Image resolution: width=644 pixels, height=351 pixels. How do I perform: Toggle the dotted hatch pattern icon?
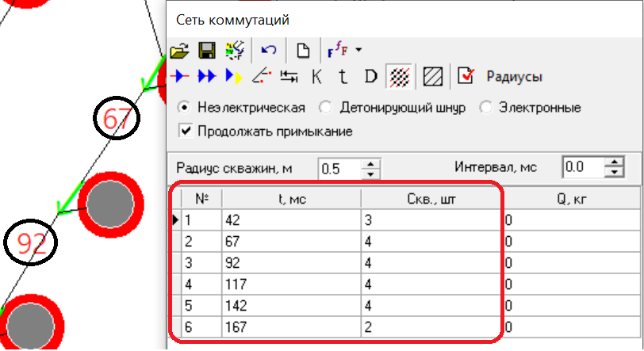(399, 77)
